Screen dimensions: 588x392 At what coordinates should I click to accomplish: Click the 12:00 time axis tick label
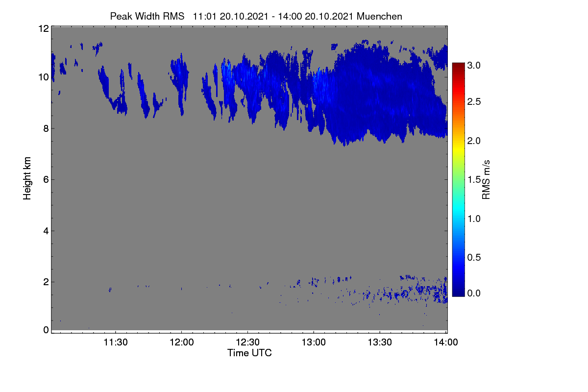181,343
